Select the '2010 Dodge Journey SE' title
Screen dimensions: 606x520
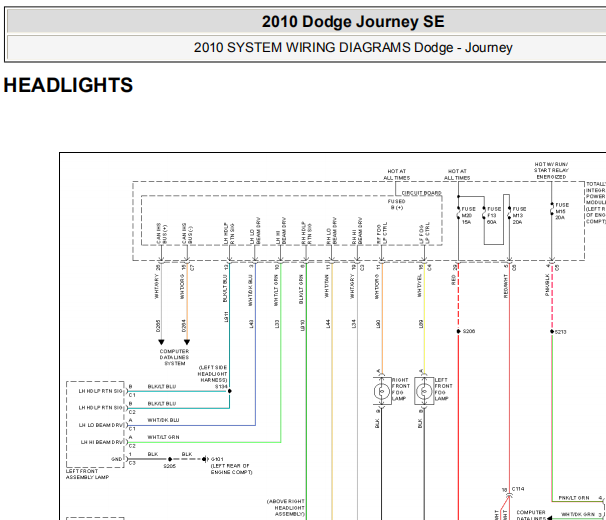[x=353, y=22]
